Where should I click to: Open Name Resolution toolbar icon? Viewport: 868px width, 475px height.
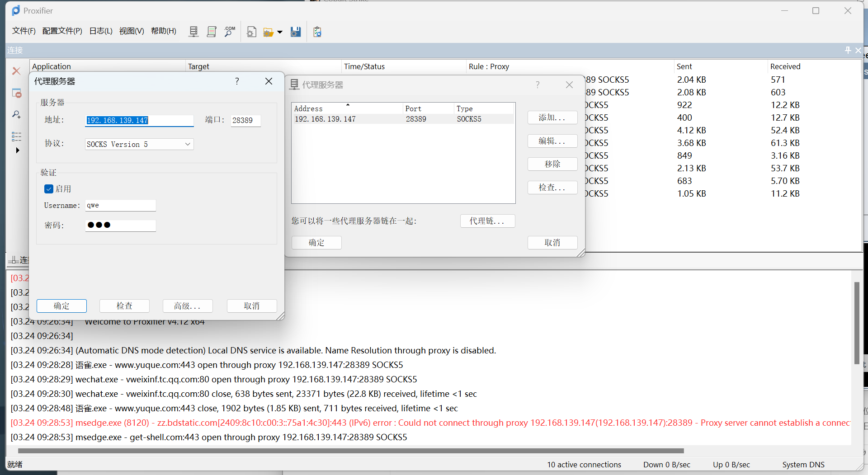pyautogui.click(x=230, y=32)
